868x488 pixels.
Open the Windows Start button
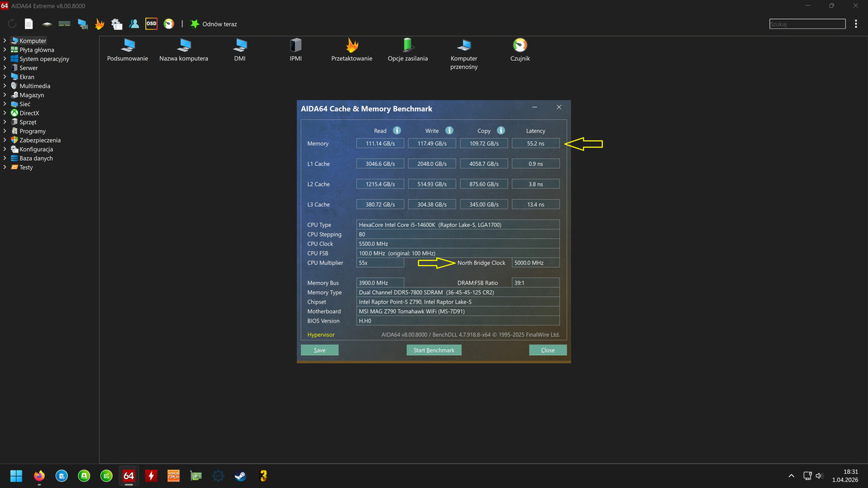[x=16, y=476]
